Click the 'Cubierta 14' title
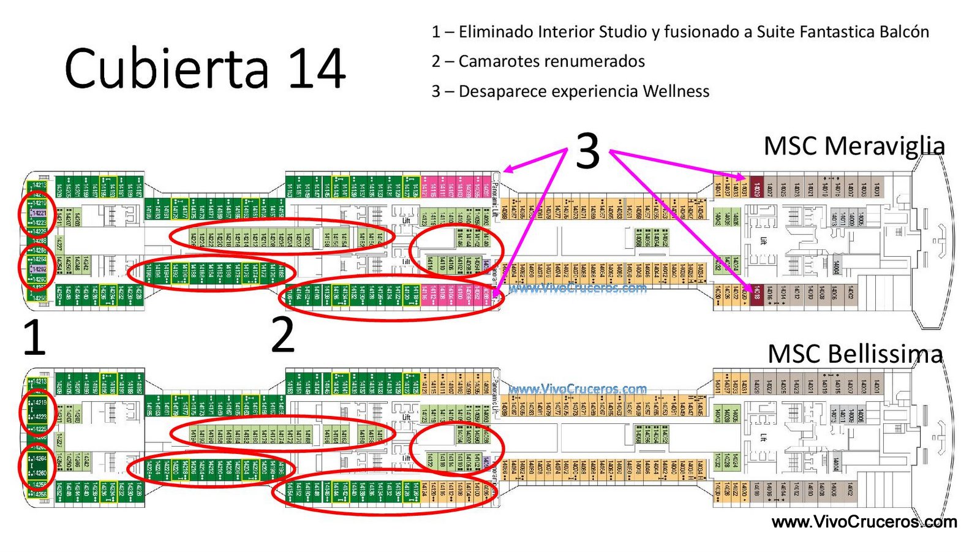The width and height of the screenshot is (980, 552). 205,69
